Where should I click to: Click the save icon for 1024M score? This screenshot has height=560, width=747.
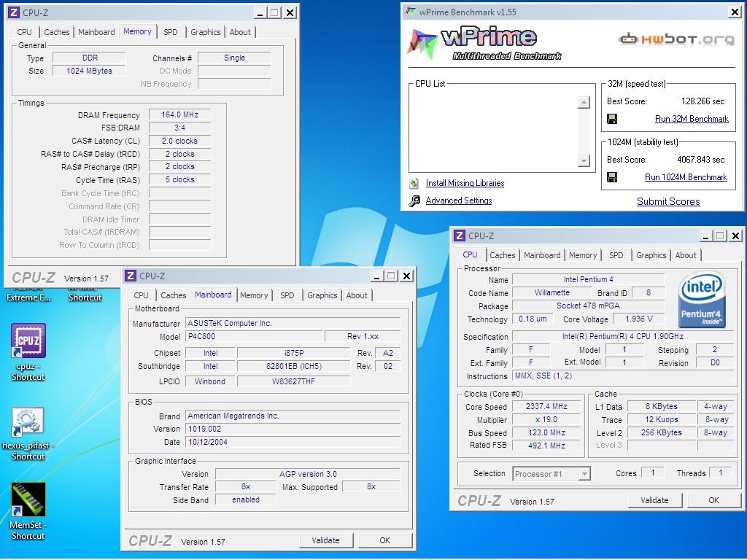click(x=612, y=177)
